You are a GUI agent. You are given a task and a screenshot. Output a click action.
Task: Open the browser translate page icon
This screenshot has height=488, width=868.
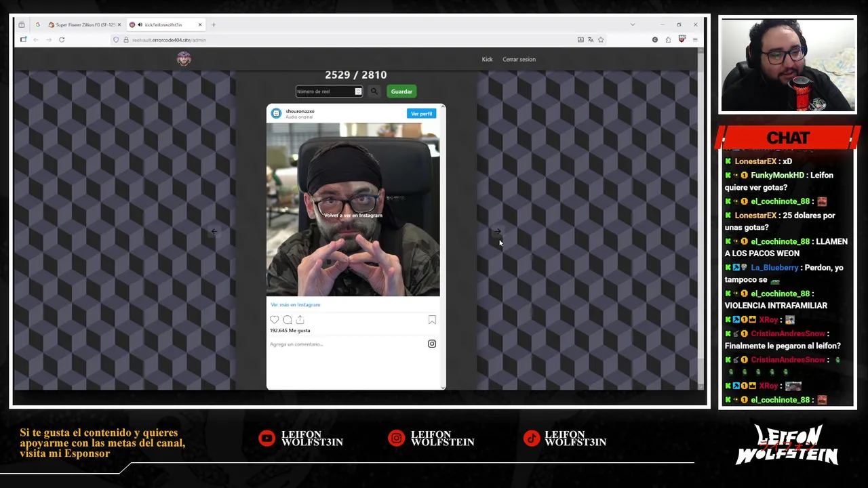click(x=591, y=40)
